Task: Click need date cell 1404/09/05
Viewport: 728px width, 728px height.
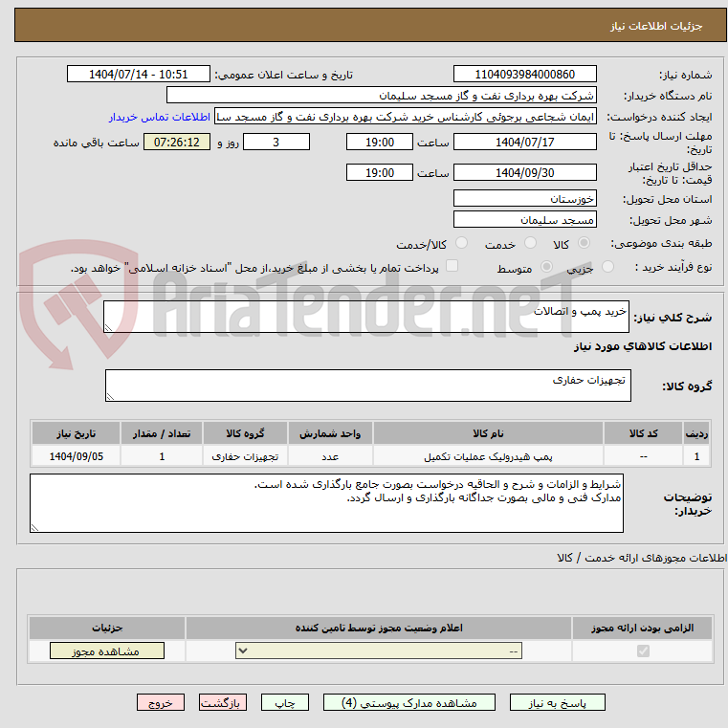Action: [x=77, y=457]
